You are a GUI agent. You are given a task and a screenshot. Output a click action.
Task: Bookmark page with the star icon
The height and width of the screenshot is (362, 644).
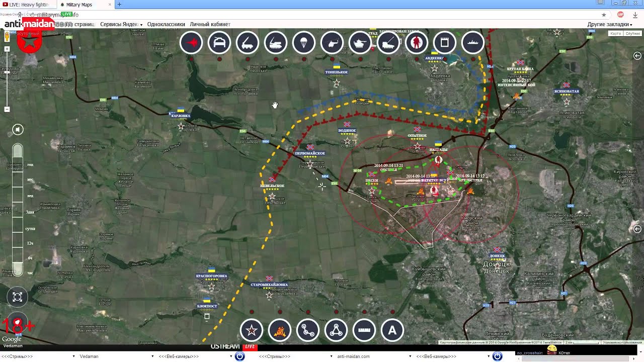[x=604, y=15]
